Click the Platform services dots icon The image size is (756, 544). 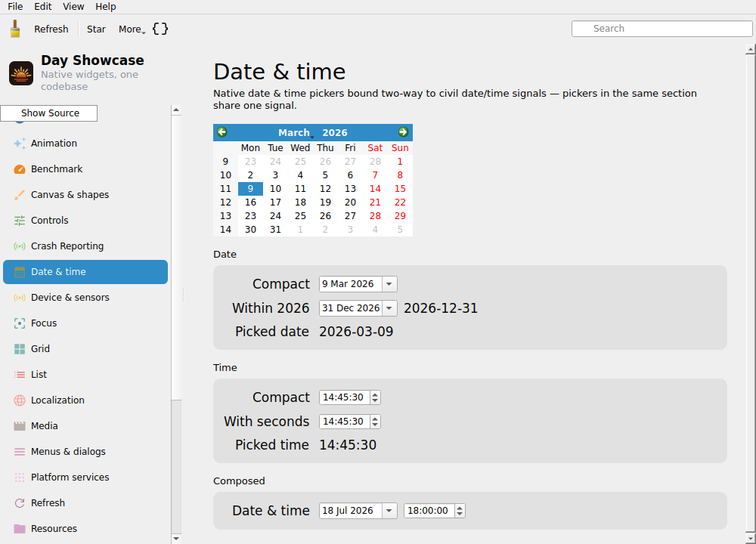pyautogui.click(x=20, y=478)
